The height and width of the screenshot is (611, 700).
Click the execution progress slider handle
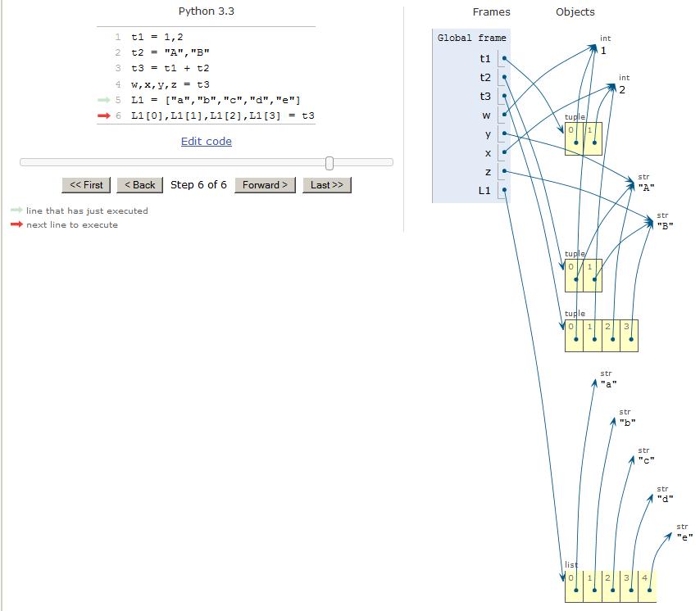pos(329,163)
